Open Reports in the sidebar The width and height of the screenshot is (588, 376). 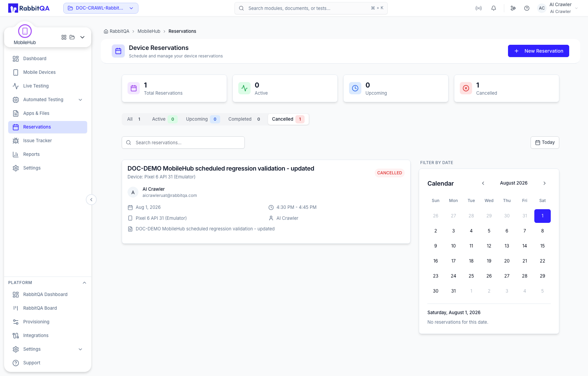point(48,155)
